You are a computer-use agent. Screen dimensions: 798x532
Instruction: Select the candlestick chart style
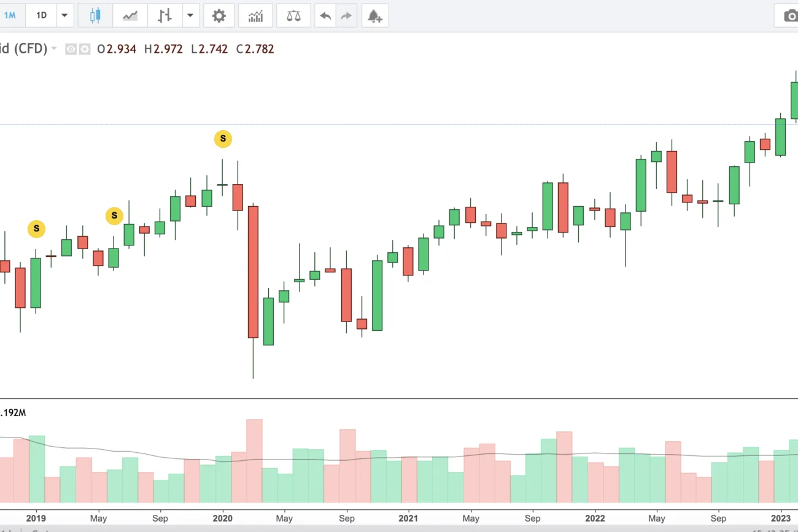pyautogui.click(x=95, y=16)
